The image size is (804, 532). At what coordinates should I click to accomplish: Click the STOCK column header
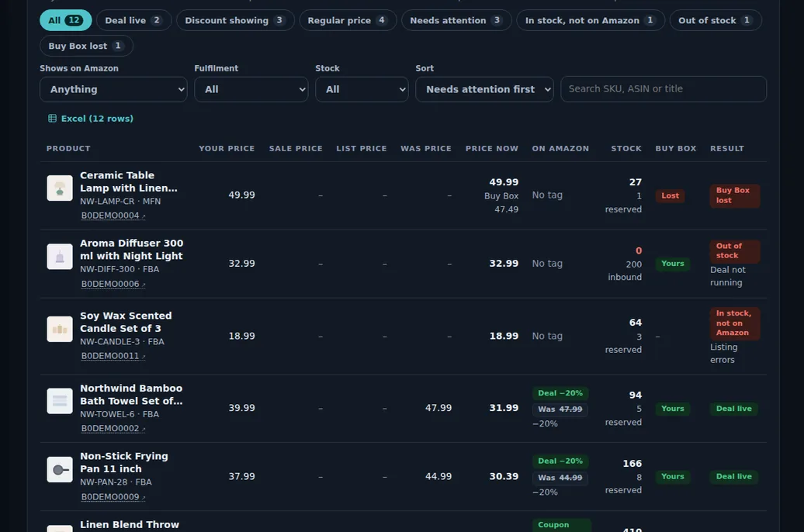point(626,149)
